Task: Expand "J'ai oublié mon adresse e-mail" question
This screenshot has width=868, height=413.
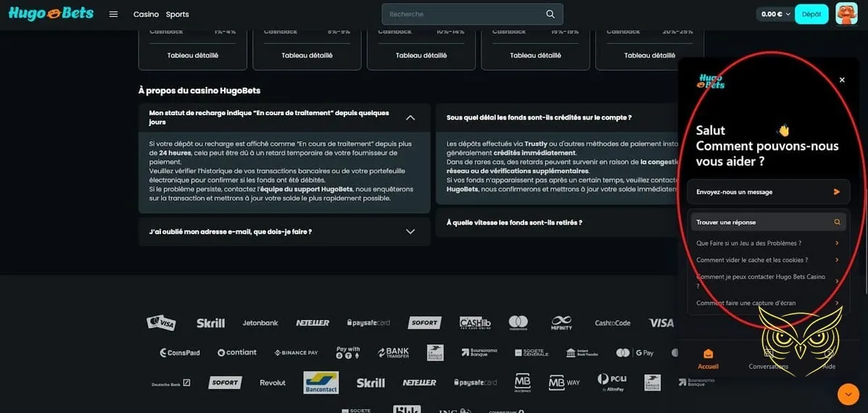Action: coord(410,232)
